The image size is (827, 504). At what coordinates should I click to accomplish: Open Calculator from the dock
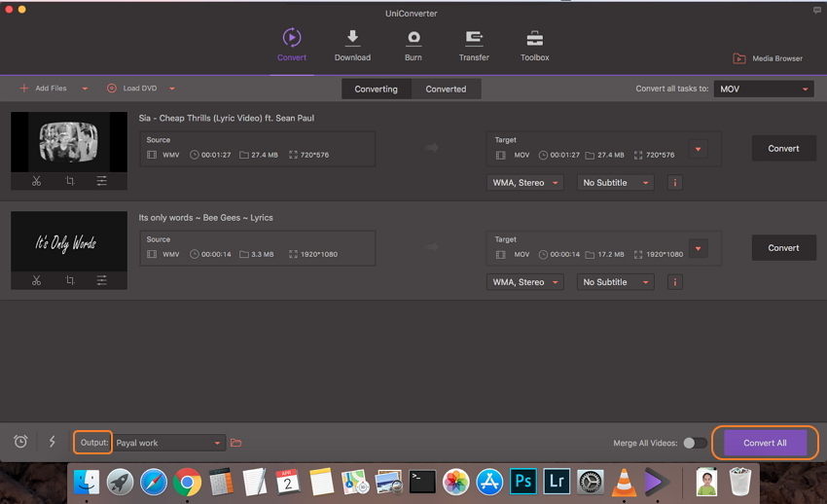(x=221, y=482)
